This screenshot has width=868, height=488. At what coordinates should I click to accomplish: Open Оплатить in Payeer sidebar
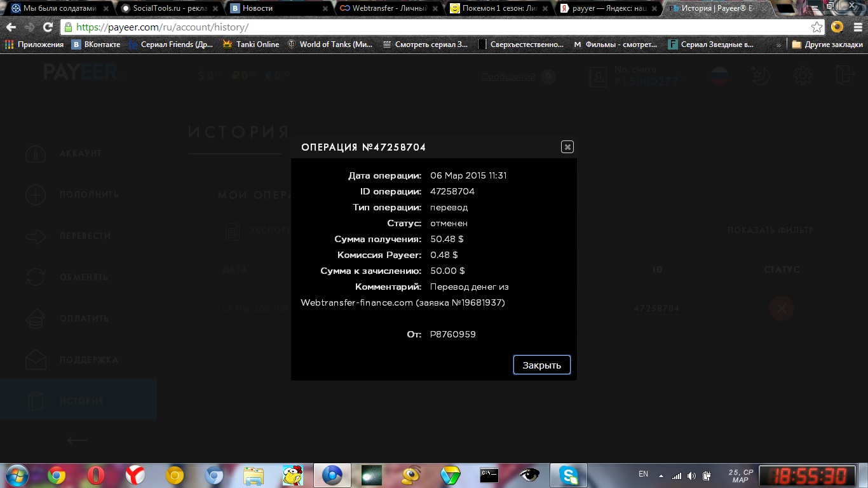[x=78, y=318]
